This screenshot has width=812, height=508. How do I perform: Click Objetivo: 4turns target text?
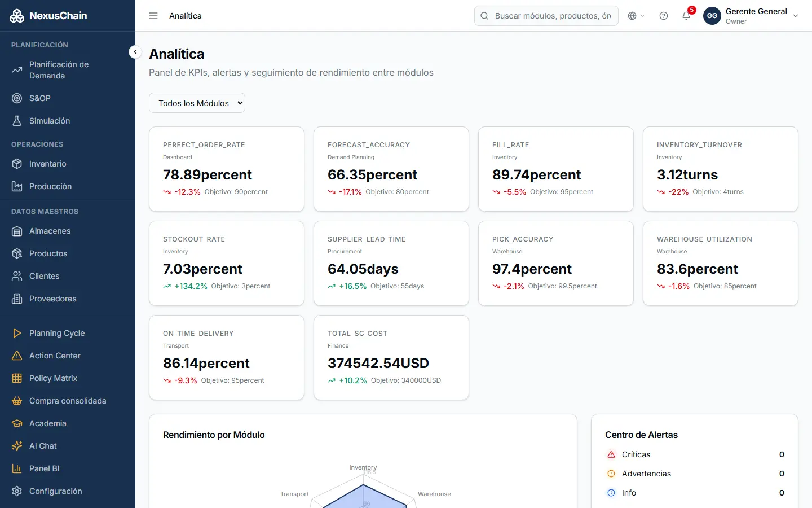718,192
